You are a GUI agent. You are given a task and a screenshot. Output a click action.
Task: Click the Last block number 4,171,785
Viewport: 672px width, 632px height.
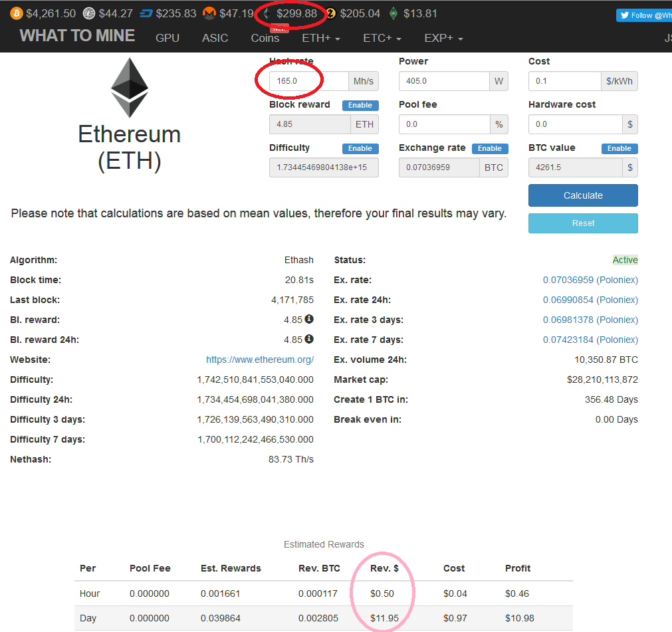[292, 300]
